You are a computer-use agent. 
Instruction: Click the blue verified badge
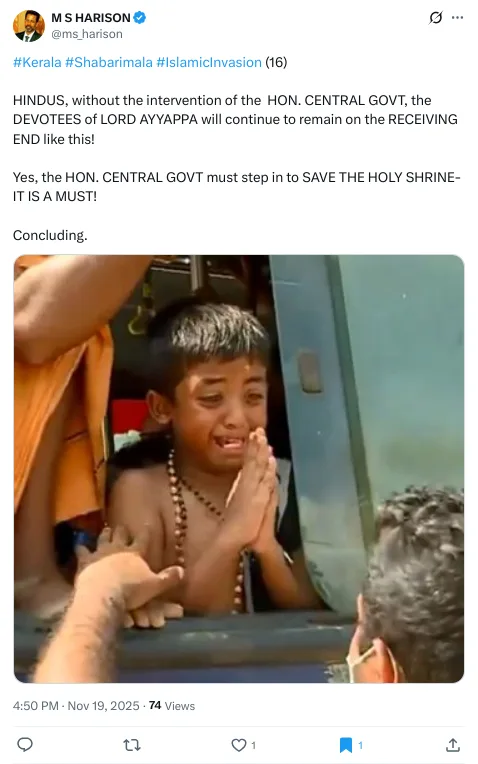tap(140, 18)
